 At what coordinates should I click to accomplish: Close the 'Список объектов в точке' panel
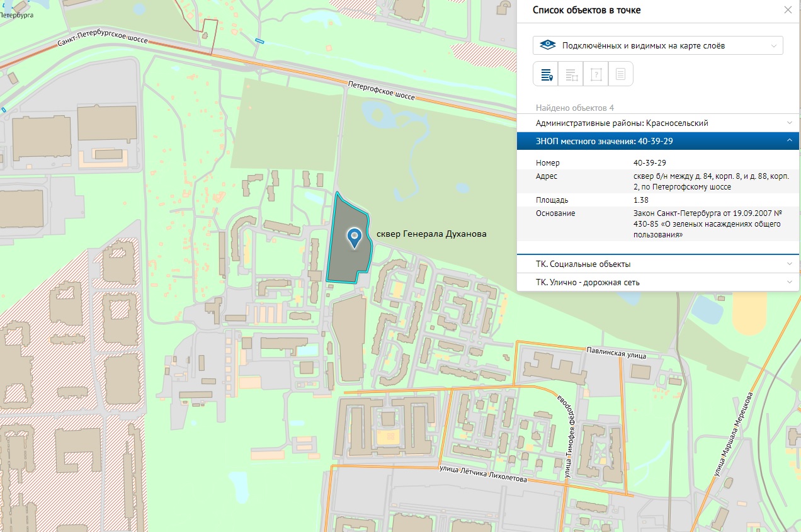[788, 10]
